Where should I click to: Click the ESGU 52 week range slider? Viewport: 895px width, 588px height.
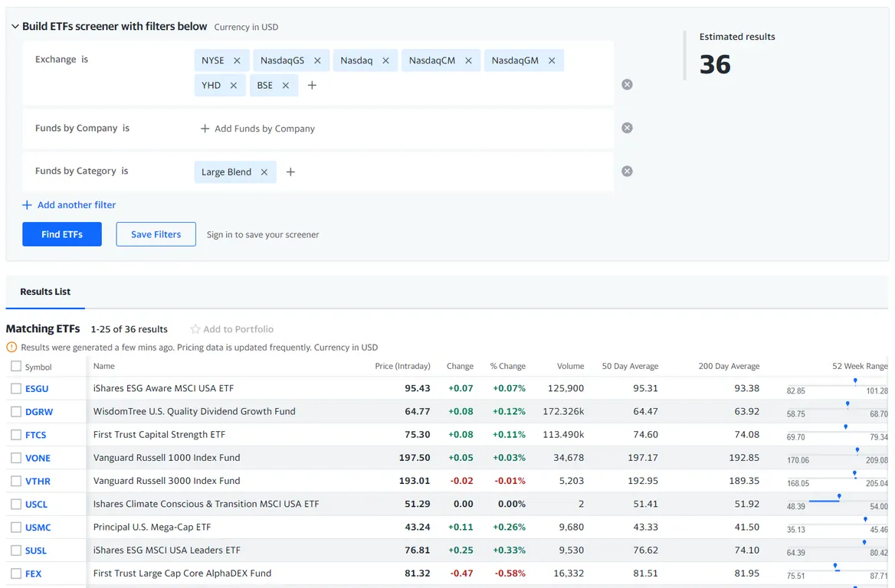pyautogui.click(x=838, y=386)
